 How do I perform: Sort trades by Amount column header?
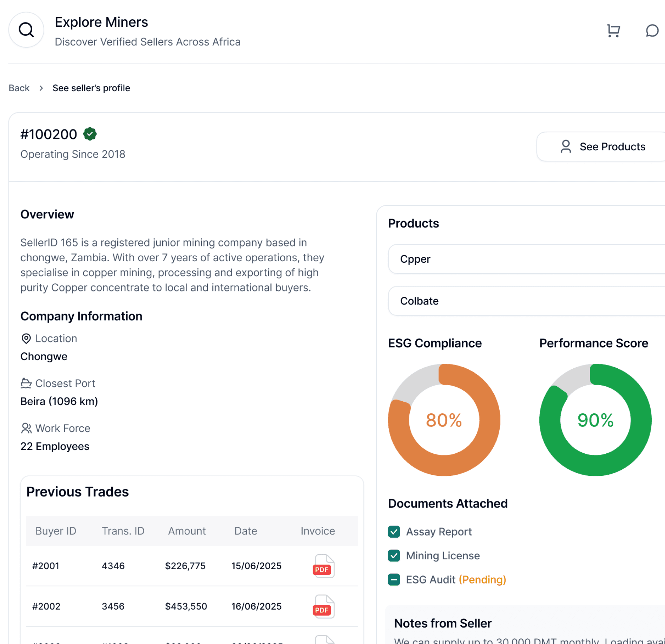pos(187,531)
